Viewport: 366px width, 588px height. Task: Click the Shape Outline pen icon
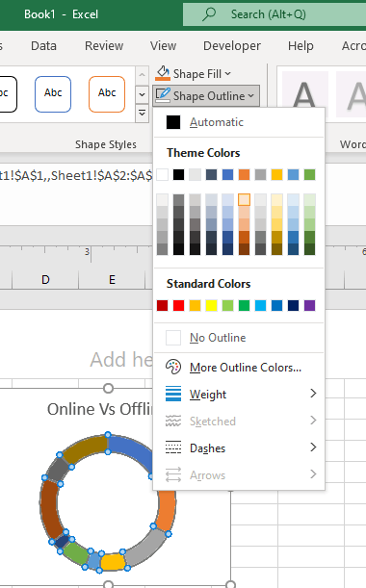[163, 95]
